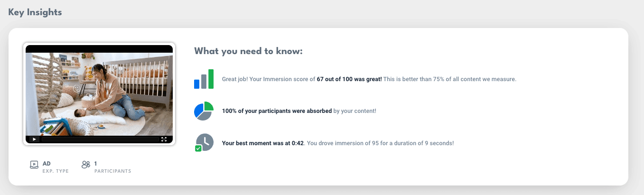Click the bar chart Immersion score icon
This screenshot has height=195, width=644.
204,79
